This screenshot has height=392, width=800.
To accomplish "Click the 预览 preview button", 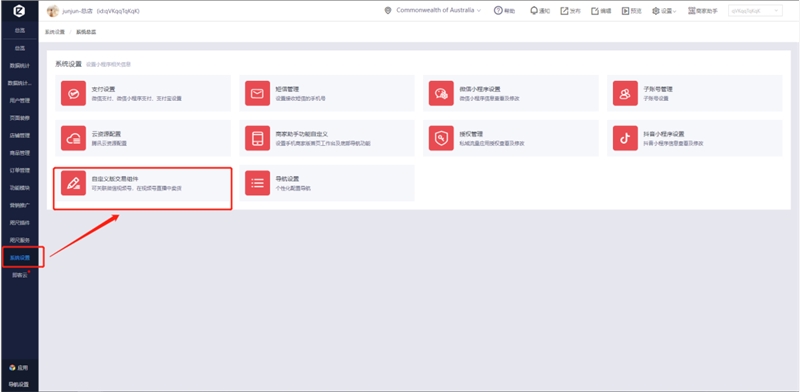I will (x=632, y=11).
